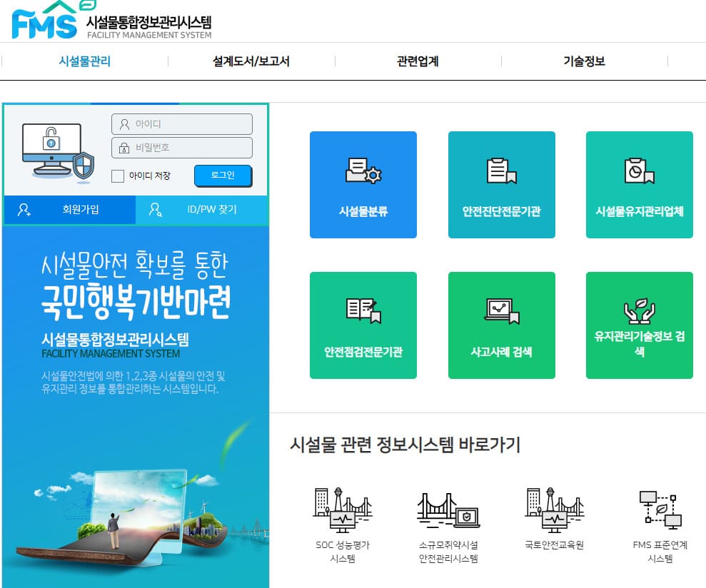Click inside the 아이디 input field
This screenshot has width=706, height=588.
point(181,123)
